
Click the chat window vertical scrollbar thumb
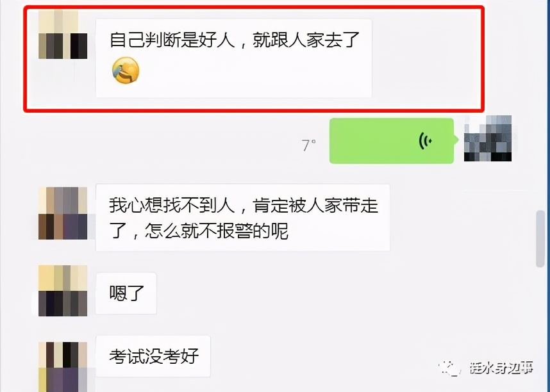(x=540, y=238)
